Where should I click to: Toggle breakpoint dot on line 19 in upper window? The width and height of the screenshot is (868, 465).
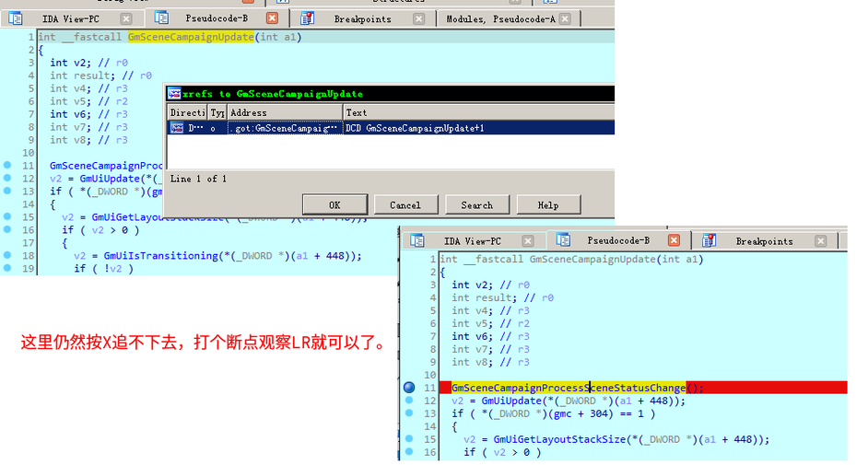pyautogui.click(x=7, y=268)
